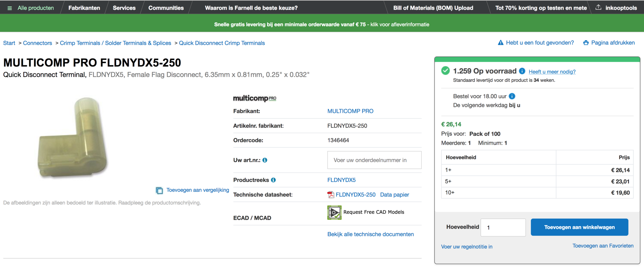This screenshot has height=267, width=644.
Task: Click the inkooptools upload icon
Action: point(598,7)
